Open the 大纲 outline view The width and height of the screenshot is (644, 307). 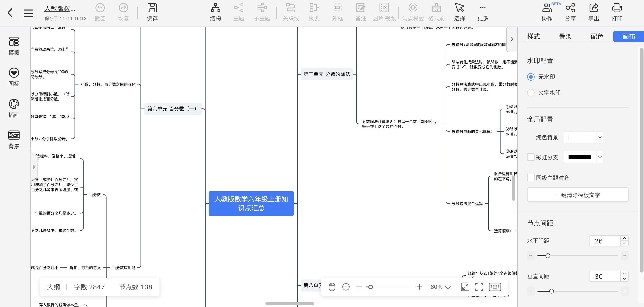click(54, 287)
